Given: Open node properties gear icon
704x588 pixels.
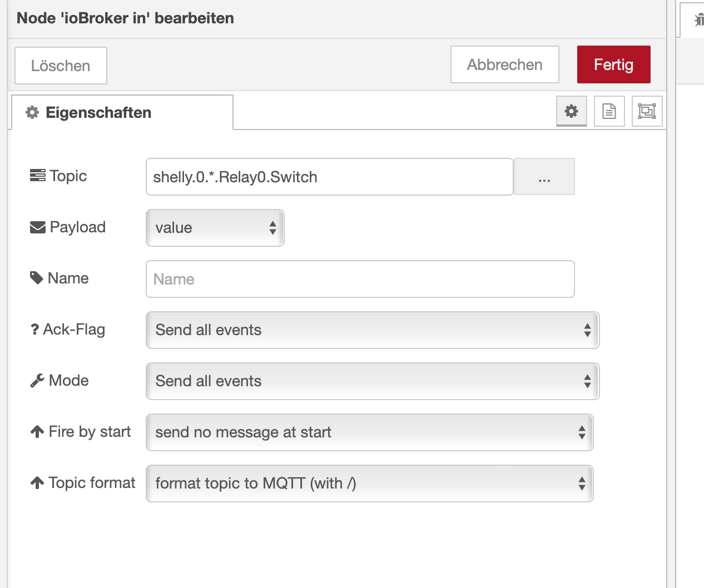Looking at the screenshot, I should (571, 111).
